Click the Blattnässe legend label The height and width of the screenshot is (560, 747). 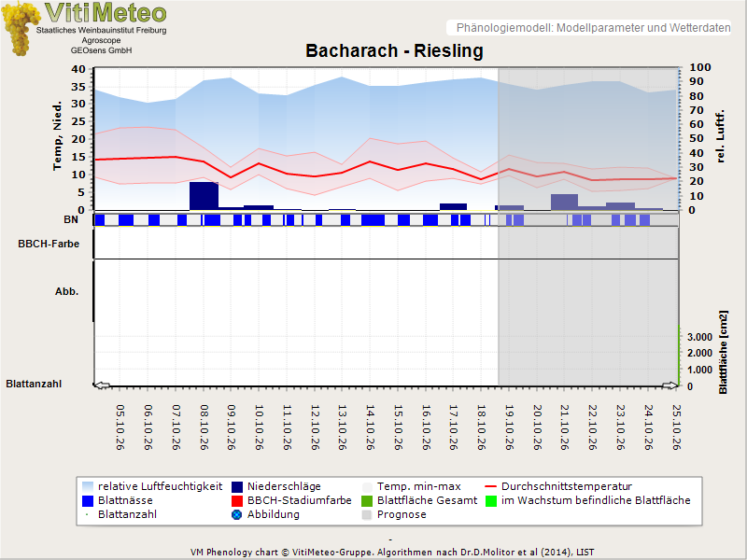(x=125, y=500)
